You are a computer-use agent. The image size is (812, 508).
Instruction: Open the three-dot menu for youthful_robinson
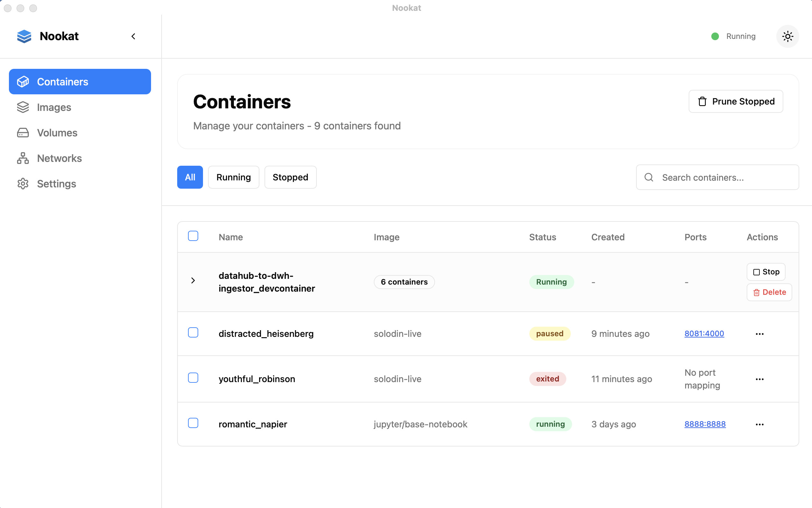pos(759,379)
